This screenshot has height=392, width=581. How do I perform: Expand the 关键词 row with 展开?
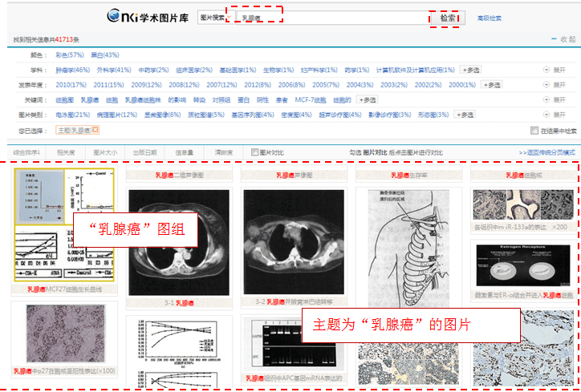pos(555,99)
